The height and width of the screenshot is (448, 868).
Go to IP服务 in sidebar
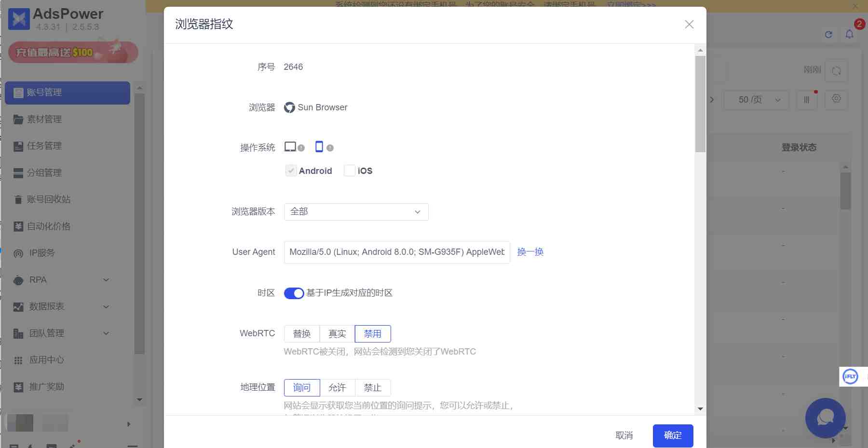[42, 253]
